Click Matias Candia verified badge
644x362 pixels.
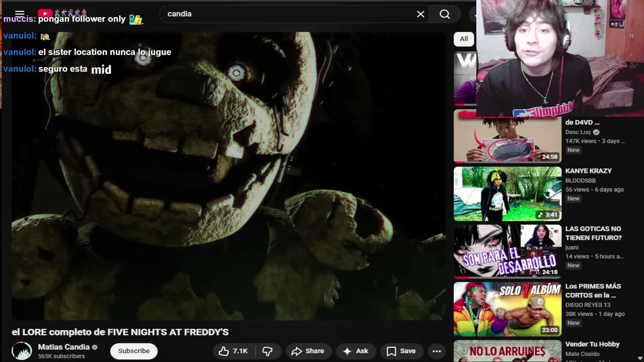click(95, 347)
